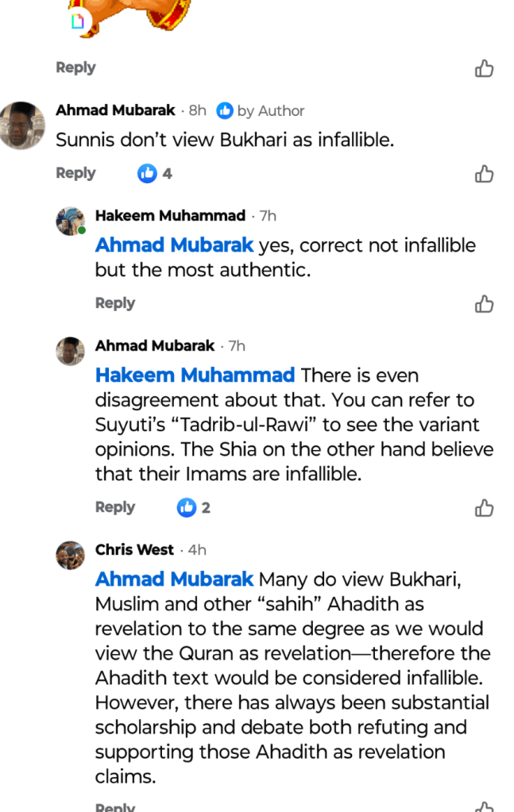Screen dimensions: 514x812
Task: Like the top image comment
Action: coord(484,69)
